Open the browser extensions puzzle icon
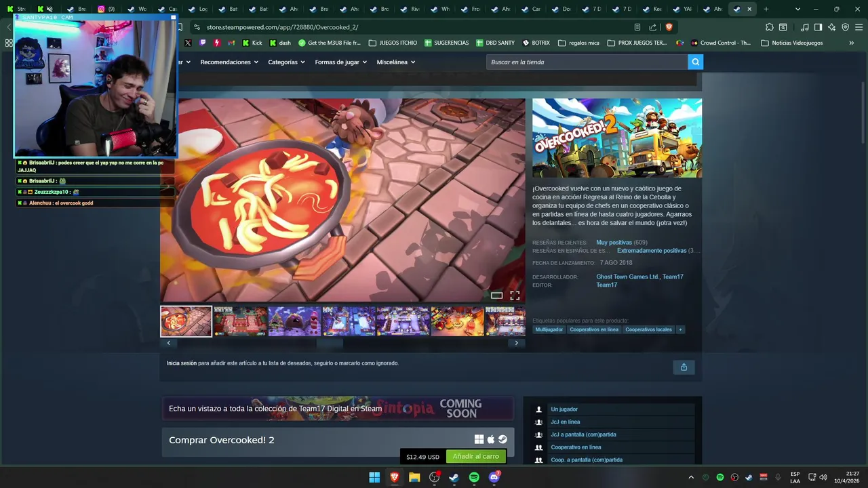The image size is (868, 488). [769, 27]
